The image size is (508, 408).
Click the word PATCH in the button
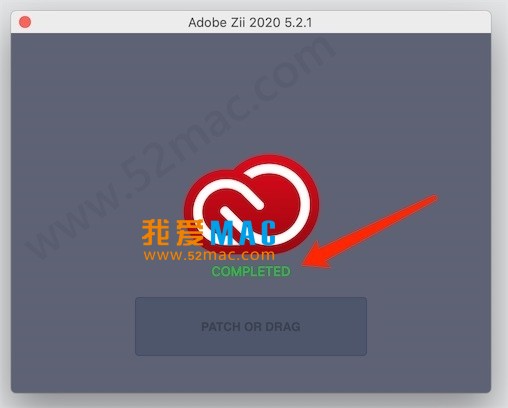point(221,327)
